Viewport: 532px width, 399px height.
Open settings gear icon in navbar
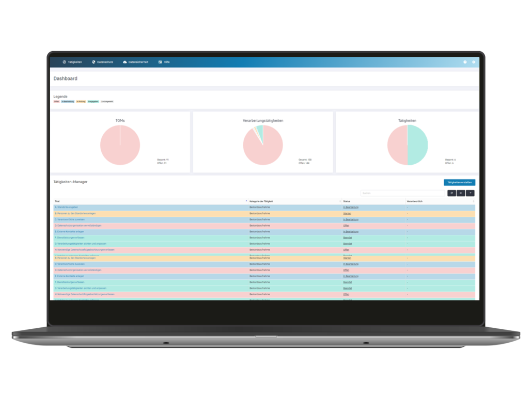tap(473, 62)
